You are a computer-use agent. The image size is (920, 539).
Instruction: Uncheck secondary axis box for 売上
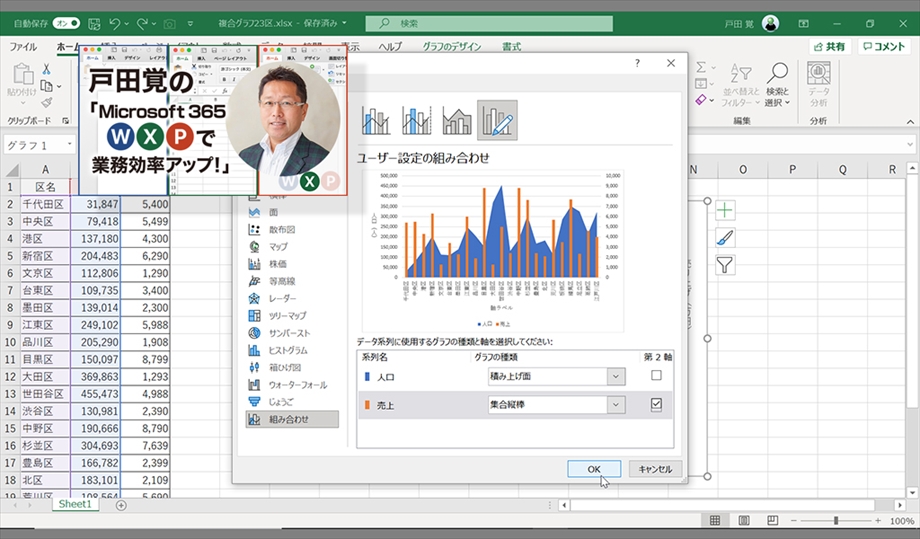[x=656, y=404]
